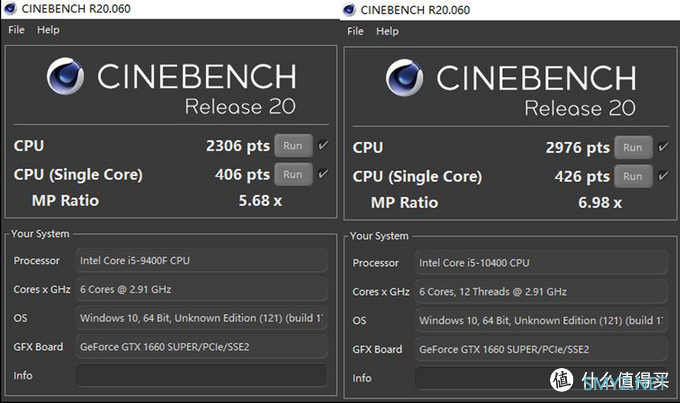The width and height of the screenshot is (680, 403).
Task: Run the CPU test showing 2306 pts
Action: click(293, 146)
